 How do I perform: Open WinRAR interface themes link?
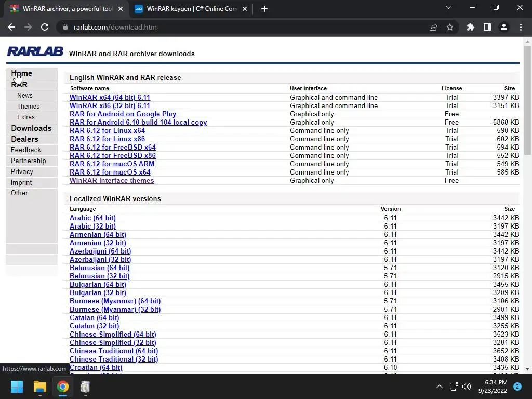pos(112,180)
